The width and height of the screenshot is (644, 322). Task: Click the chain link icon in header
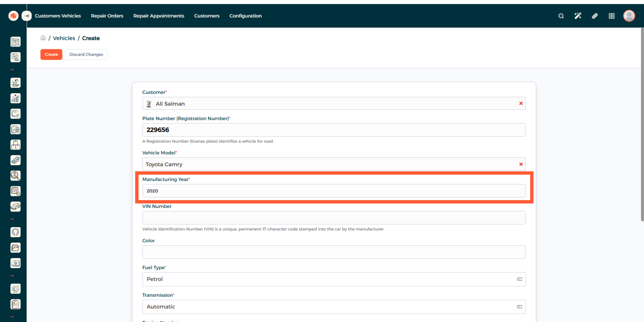click(x=595, y=16)
